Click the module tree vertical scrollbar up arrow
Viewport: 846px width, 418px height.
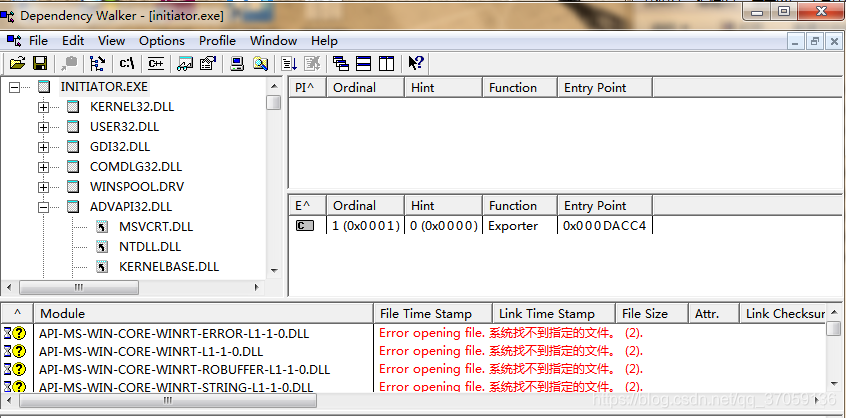point(274,86)
